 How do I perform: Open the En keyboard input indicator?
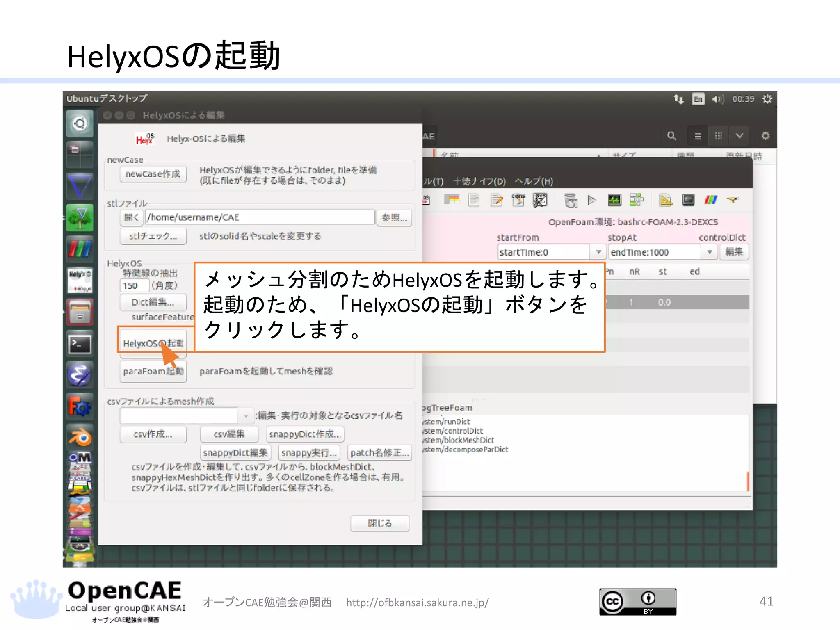(698, 99)
